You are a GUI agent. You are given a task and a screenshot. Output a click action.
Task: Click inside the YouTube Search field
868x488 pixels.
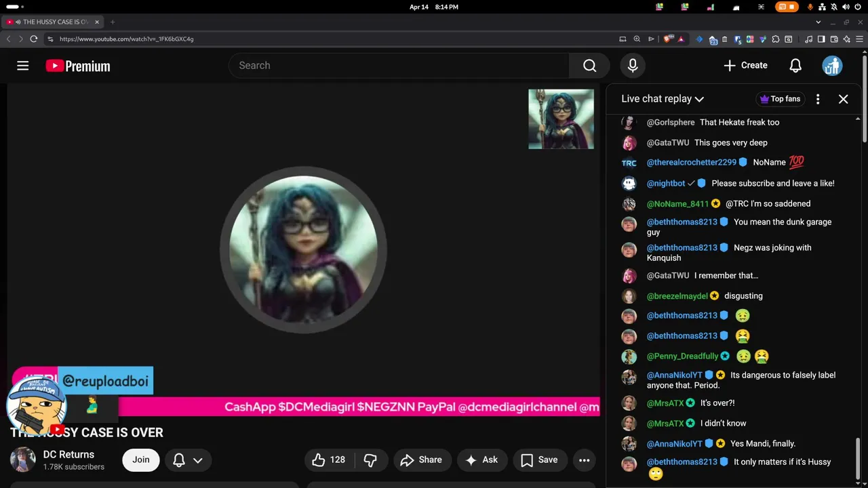[399, 66]
